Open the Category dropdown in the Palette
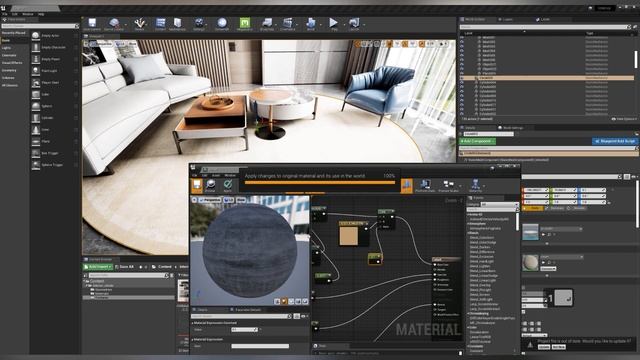The width and height of the screenshot is (640, 360). (x=499, y=204)
